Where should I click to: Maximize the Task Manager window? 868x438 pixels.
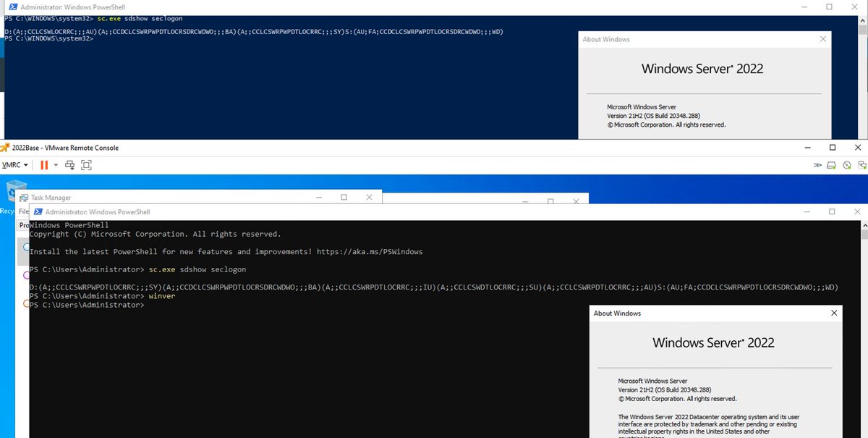click(344, 197)
